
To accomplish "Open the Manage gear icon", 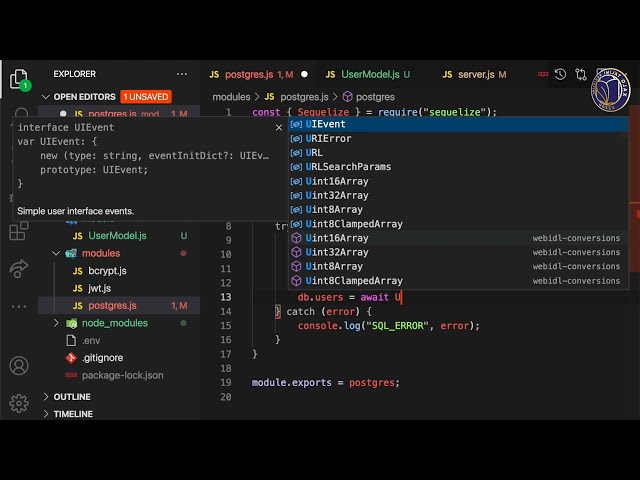I will pyautogui.click(x=19, y=403).
